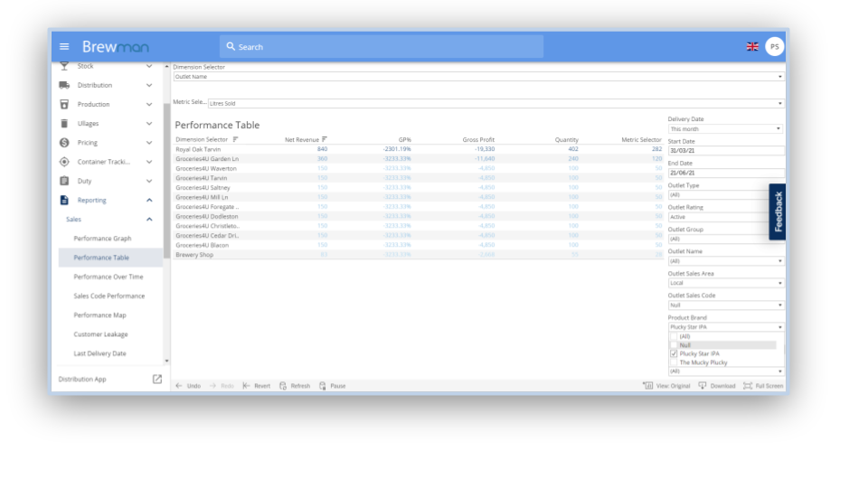Select Performance Table menu item
This screenshot has height=488, width=868.
coord(110,258)
